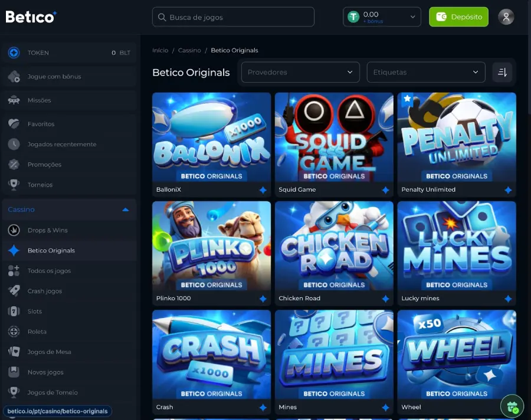Image resolution: width=531 pixels, height=420 pixels.
Task: Open Crash jogos menu item
Action: tap(69, 291)
